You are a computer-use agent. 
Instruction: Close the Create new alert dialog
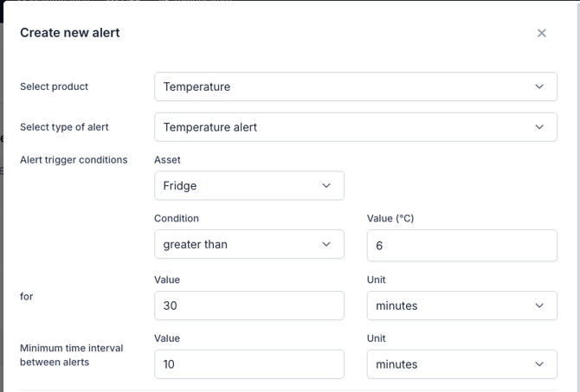542,33
